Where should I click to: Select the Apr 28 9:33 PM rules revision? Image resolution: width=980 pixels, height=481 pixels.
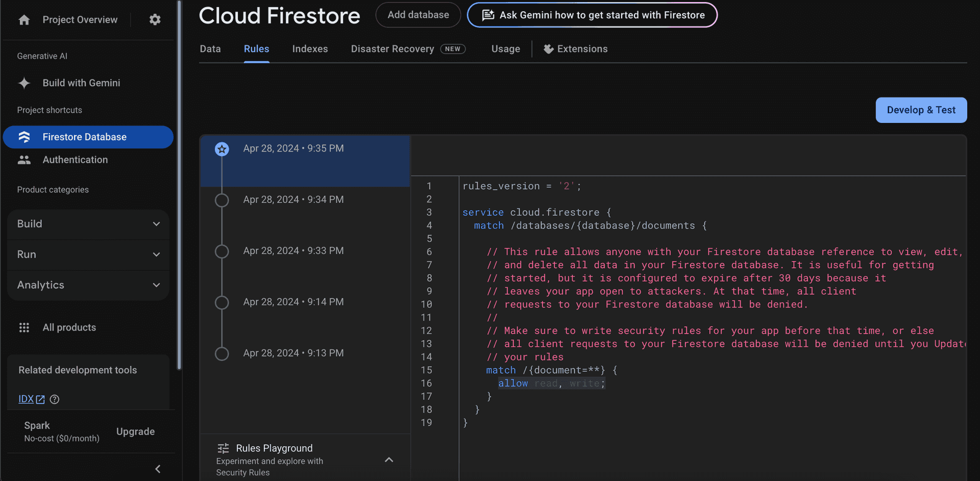coord(293,250)
